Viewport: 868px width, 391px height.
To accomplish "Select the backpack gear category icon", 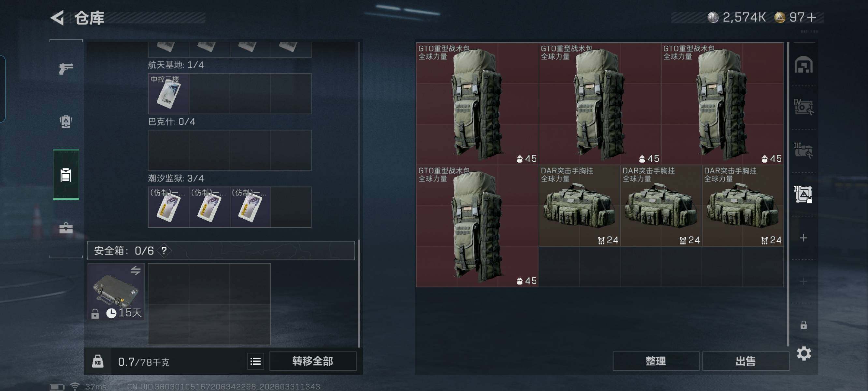I will point(66,122).
